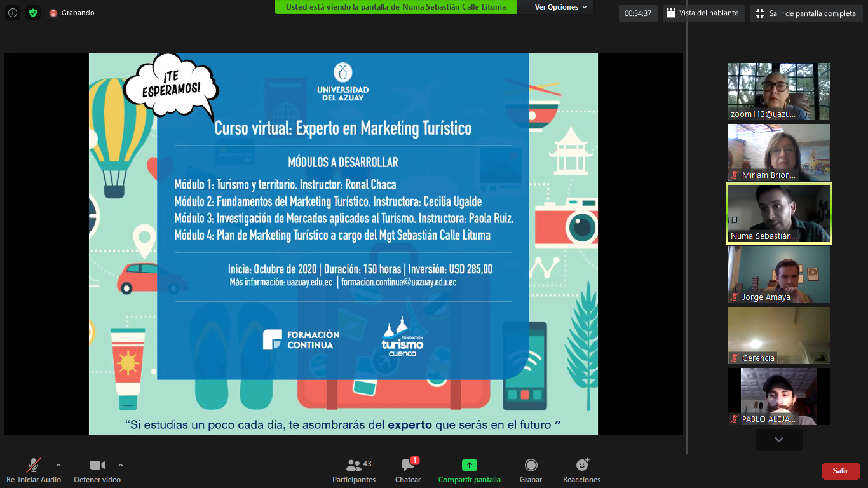
Task: Click Módulo 1: Turismo y territorio line
Action: tap(285, 185)
